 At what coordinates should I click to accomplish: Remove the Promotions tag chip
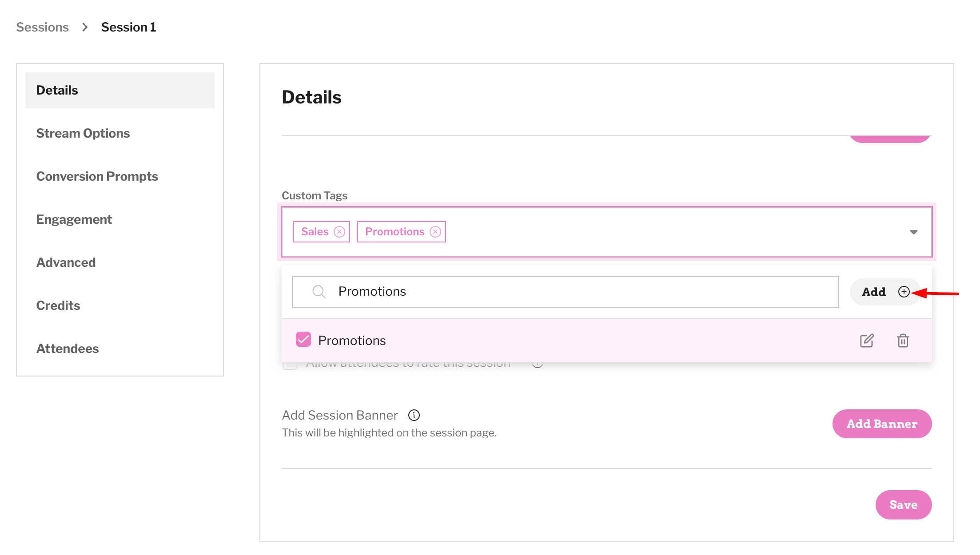[435, 232]
